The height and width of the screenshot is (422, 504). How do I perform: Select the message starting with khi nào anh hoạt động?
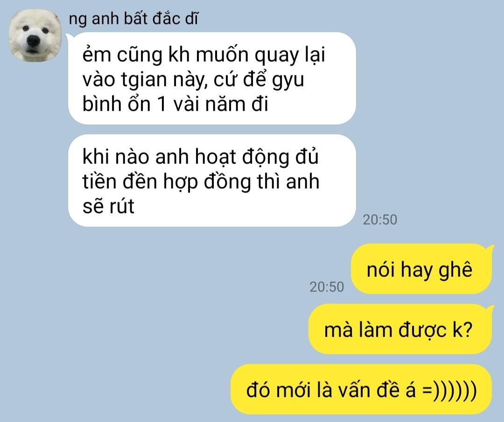coord(212,181)
